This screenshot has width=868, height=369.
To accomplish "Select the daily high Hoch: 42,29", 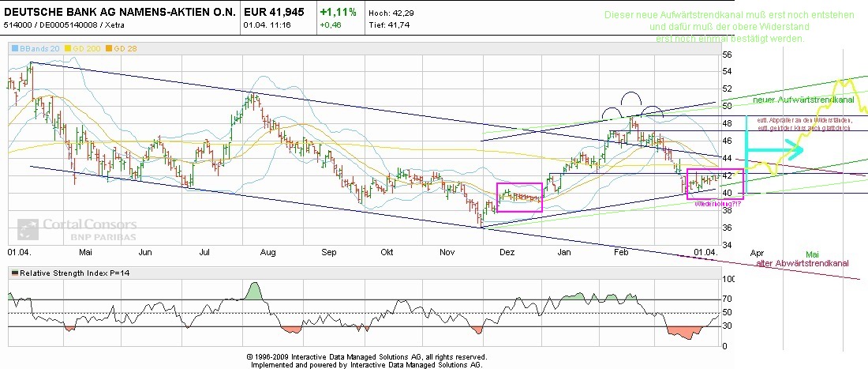I will 390,12.
